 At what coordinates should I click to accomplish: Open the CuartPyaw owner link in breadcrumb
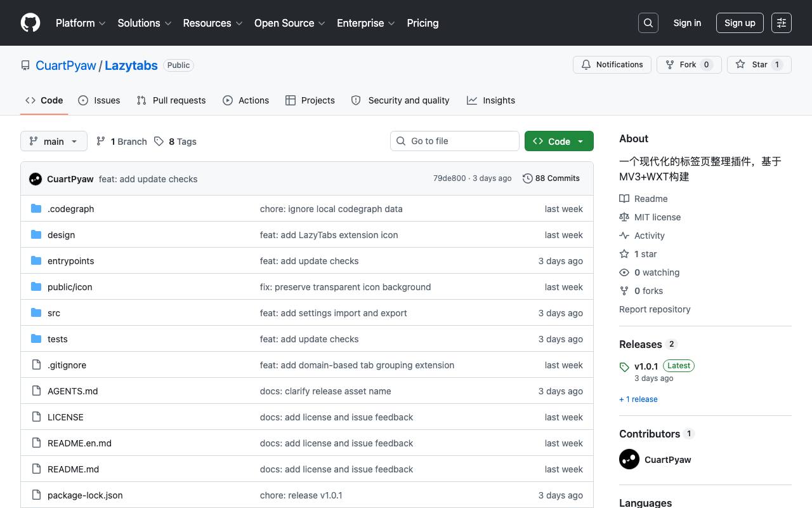point(66,65)
